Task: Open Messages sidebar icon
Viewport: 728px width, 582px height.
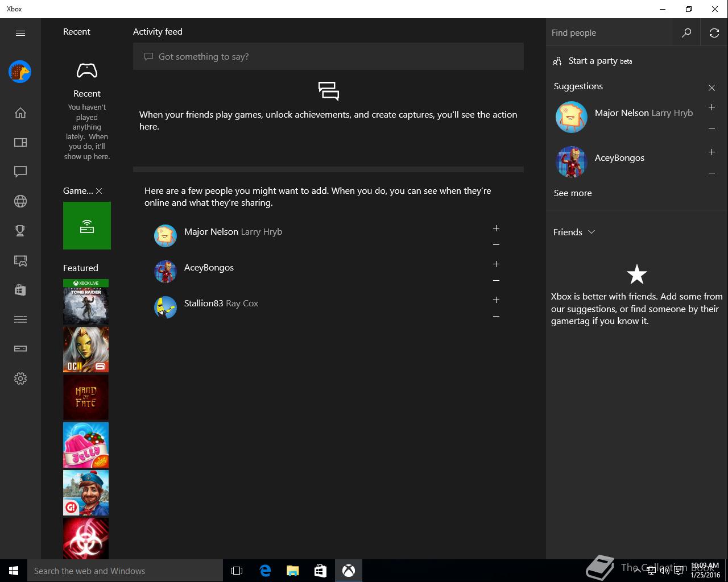Action: (x=20, y=172)
